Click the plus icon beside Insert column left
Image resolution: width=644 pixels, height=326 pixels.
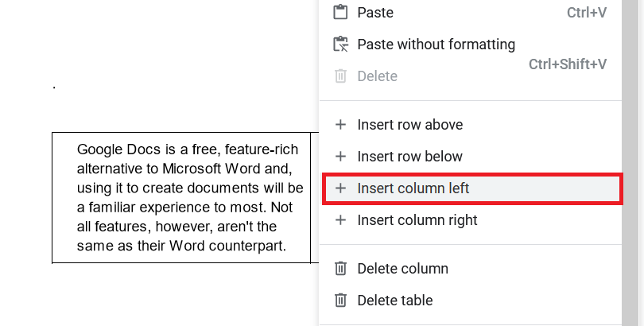340,188
